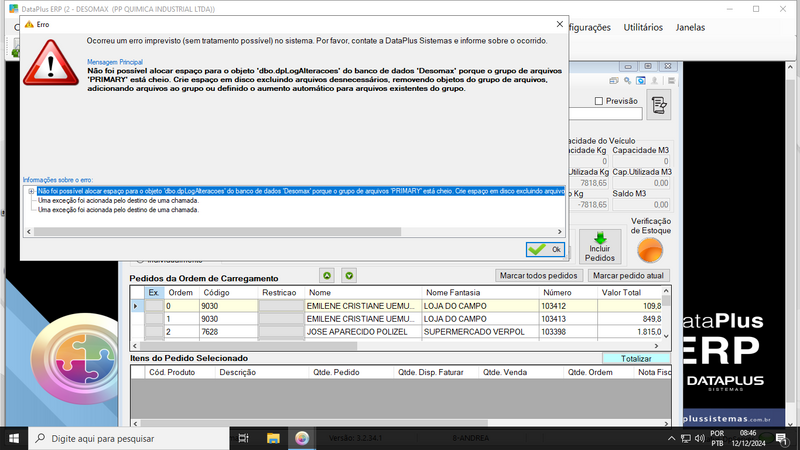Move order up with green up arrow
This screenshot has height=450, width=800.
coord(327,276)
